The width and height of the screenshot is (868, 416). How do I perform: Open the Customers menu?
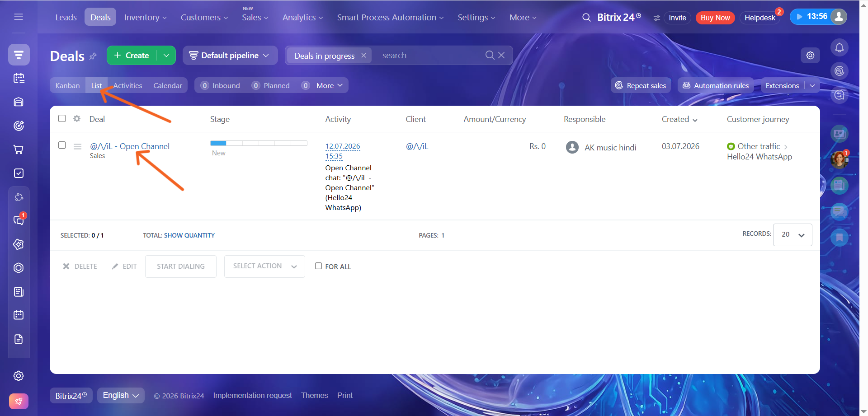(x=204, y=17)
